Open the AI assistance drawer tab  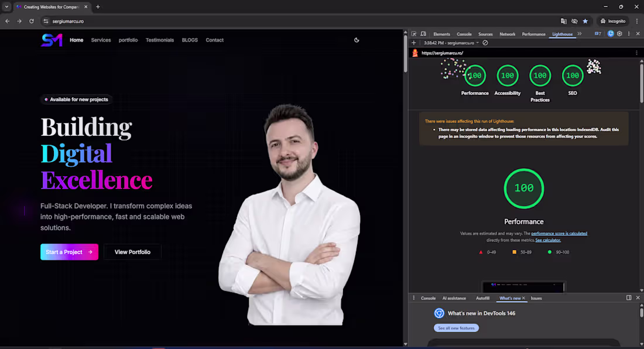(454, 298)
